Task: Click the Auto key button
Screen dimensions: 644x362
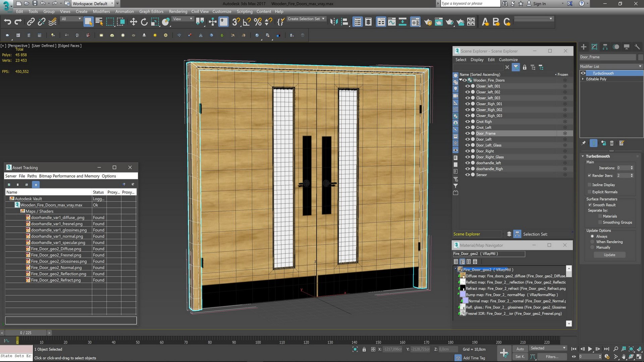Action: pyautogui.click(x=520, y=349)
